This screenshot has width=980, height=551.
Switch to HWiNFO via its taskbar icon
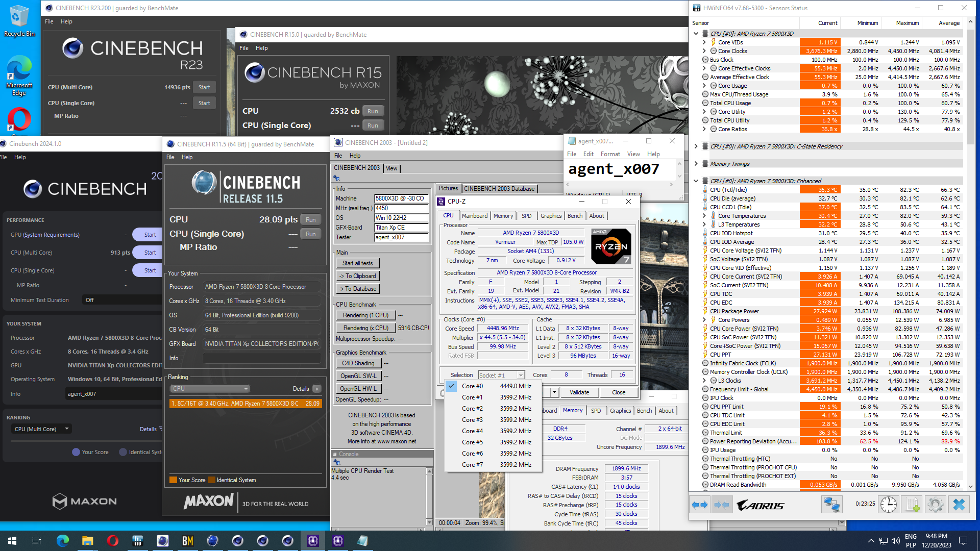[x=137, y=541]
